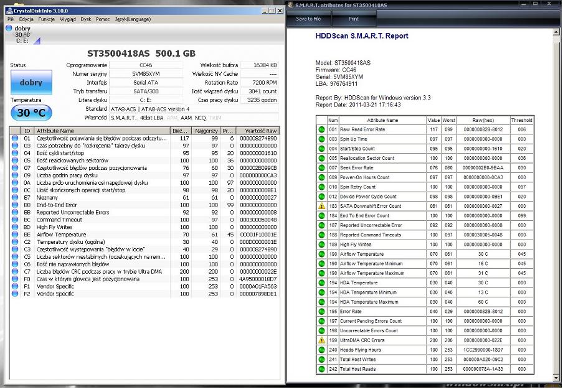Click firmware field CC46
This screenshot has height=392, width=563.
tap(146, 65)
